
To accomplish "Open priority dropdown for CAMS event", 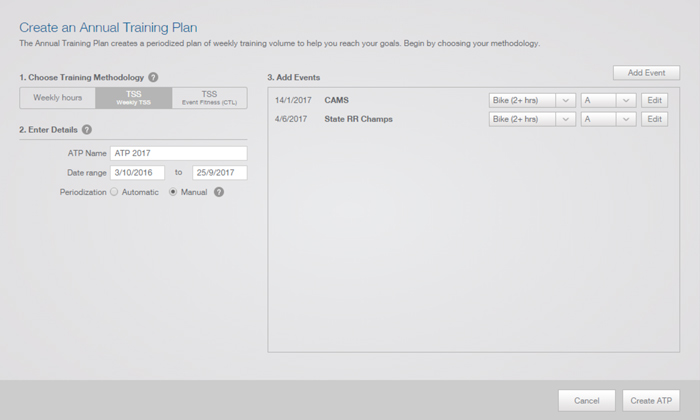I will tap(608, 100).
